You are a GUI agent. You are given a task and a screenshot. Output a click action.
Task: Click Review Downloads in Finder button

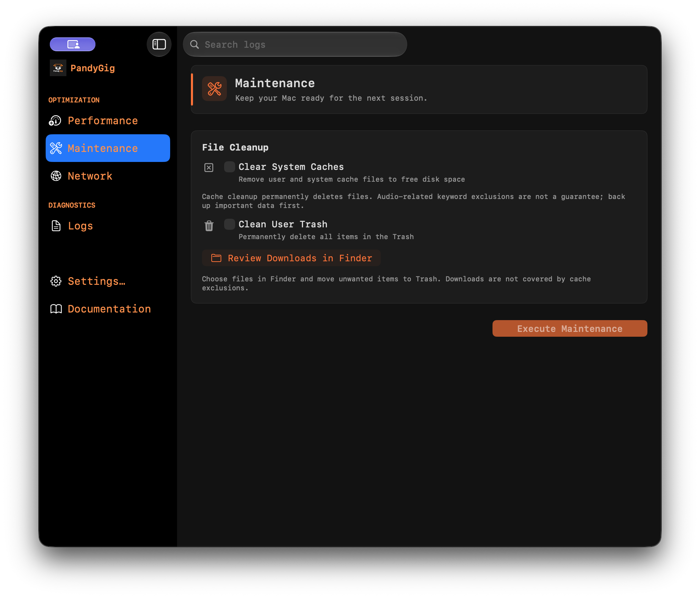coord(291,258)
